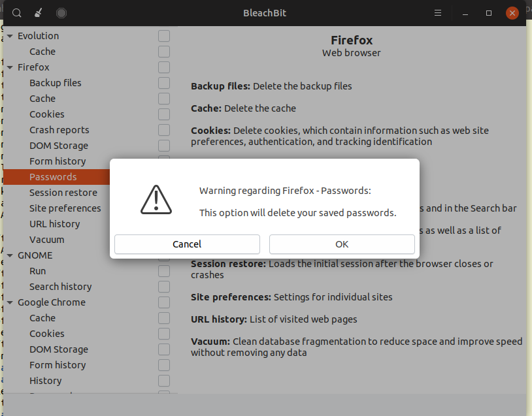Click the magnifying glass preview icon
This screenshot has width=532, height=416.
(x=16, y=12)
